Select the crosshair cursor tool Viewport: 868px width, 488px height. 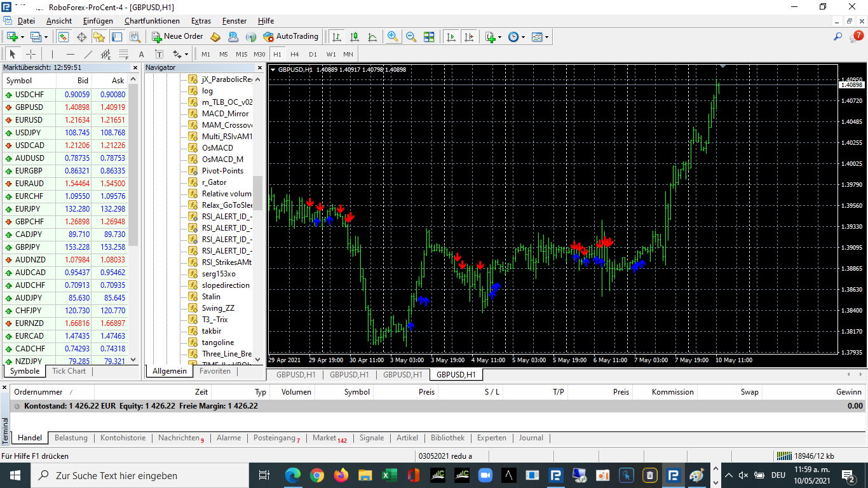pos(30,54)
